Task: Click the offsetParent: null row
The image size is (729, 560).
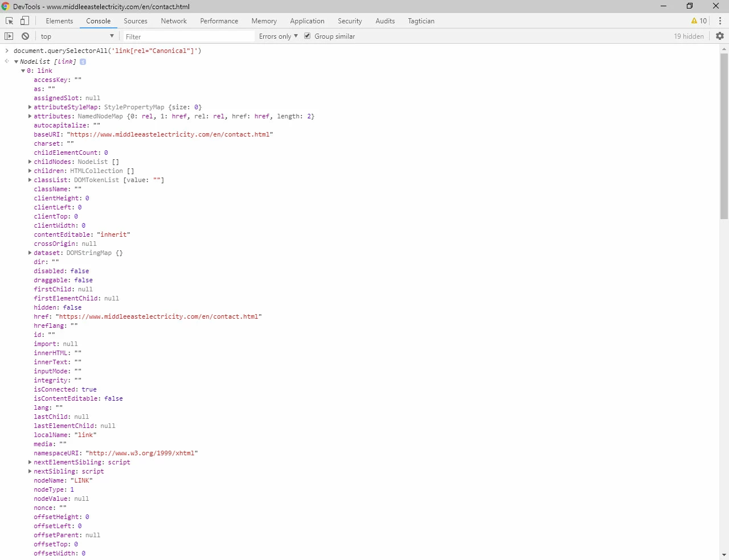Action: (67, 535)
